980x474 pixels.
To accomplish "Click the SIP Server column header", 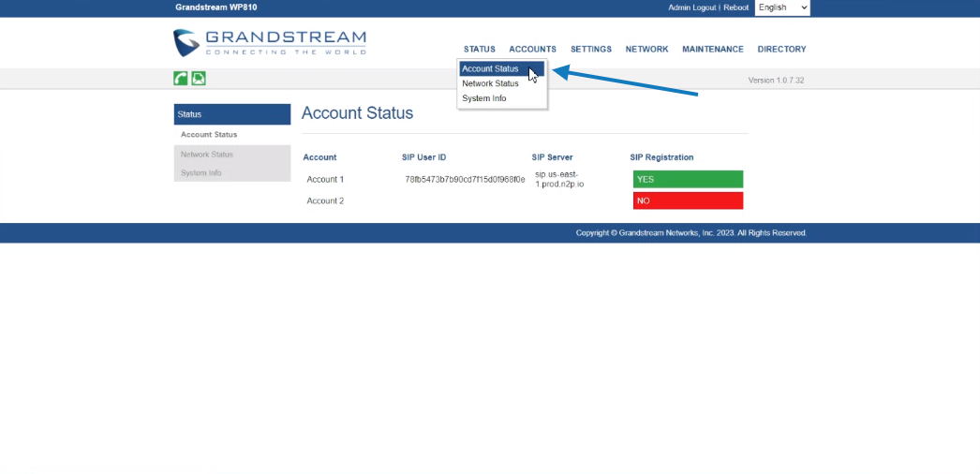I will [x=552, y=157].
